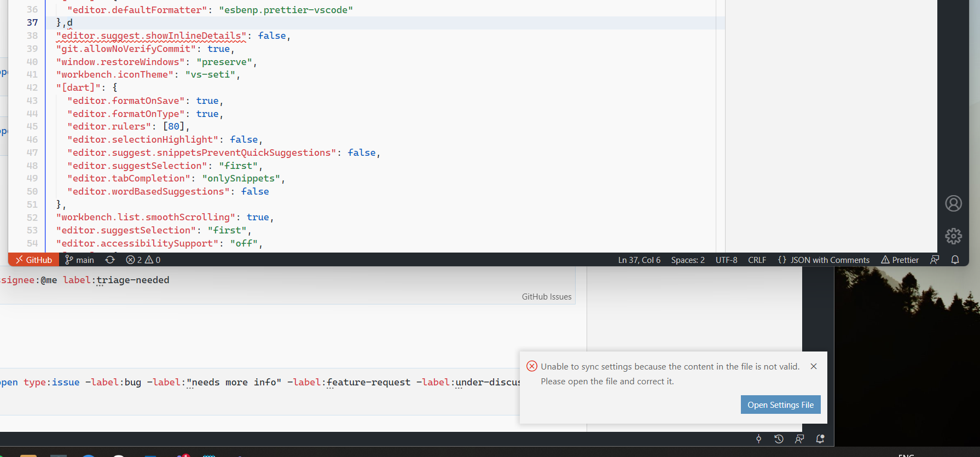Click the Prettier warning status item
Image resolution: width=980 pixels, height=457 pixels.
pyautogui.click(x=900, y=260)
